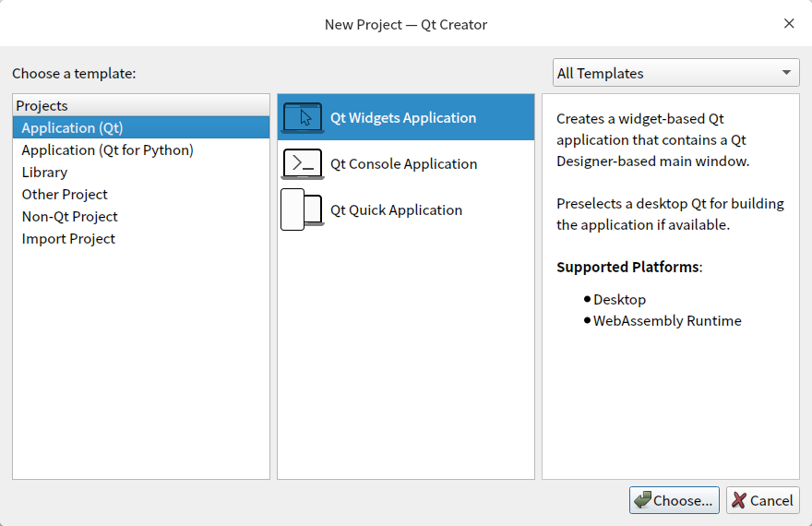Click the Projects list header

tap(42, 105)
